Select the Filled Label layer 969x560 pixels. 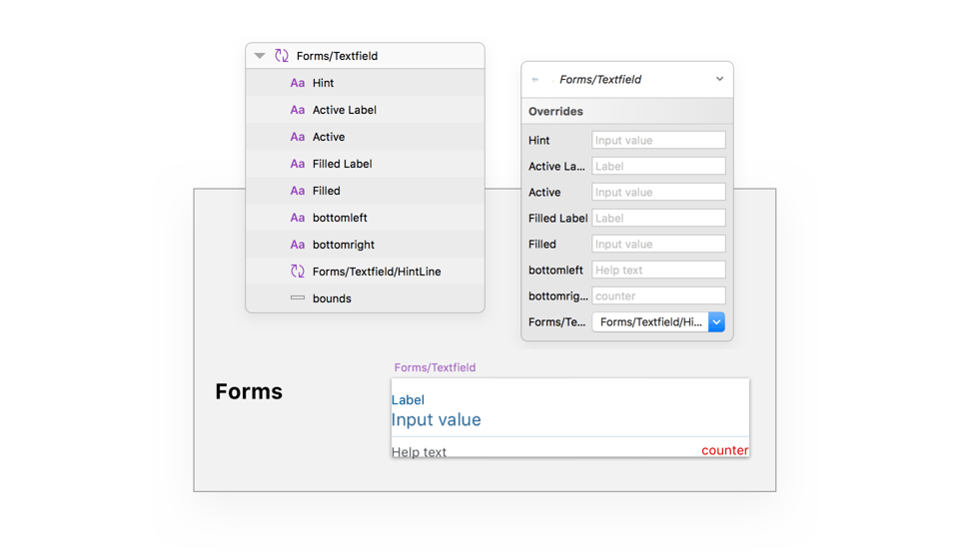pyautogui.click(x=365, y=164)
